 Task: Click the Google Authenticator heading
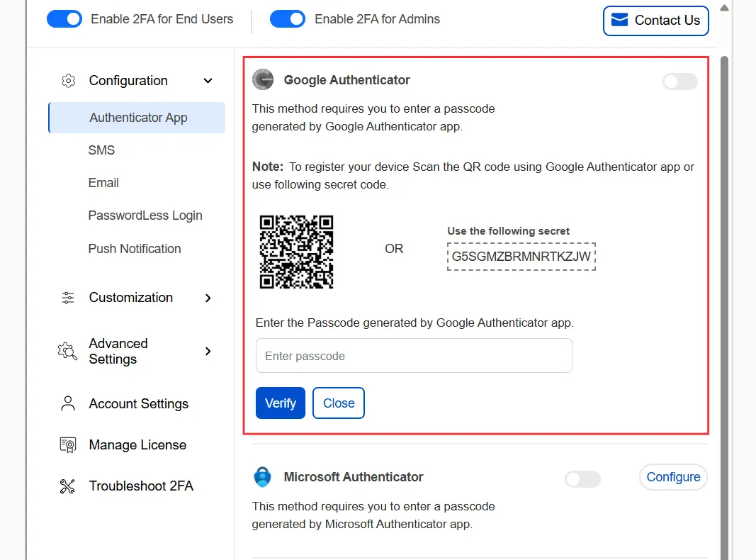click(x=346, y=80)
